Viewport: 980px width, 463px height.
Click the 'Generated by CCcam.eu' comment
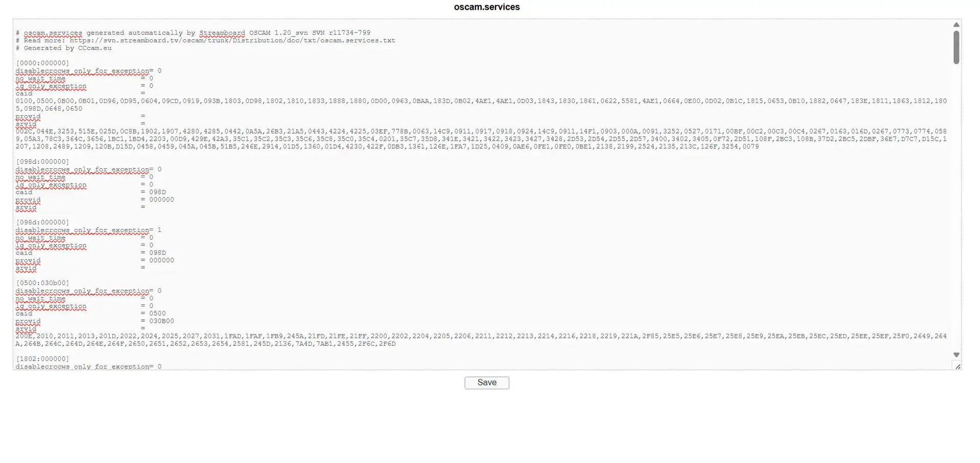coord(63,48)
